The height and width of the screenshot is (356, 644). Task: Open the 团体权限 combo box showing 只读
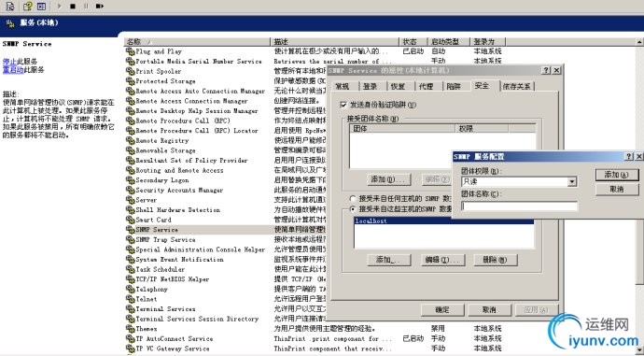point(519,181)
